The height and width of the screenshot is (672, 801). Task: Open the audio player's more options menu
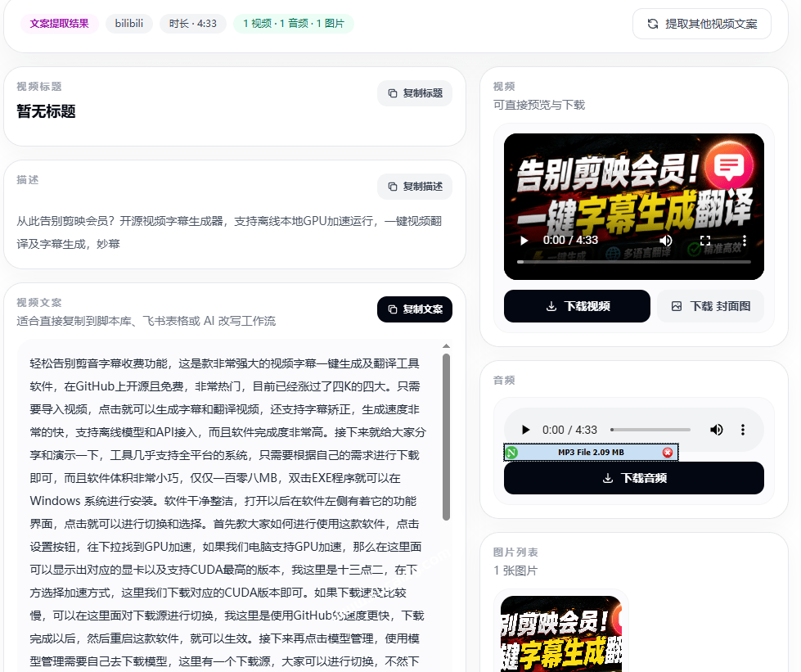pyautogui.click(x=743, y=430)
